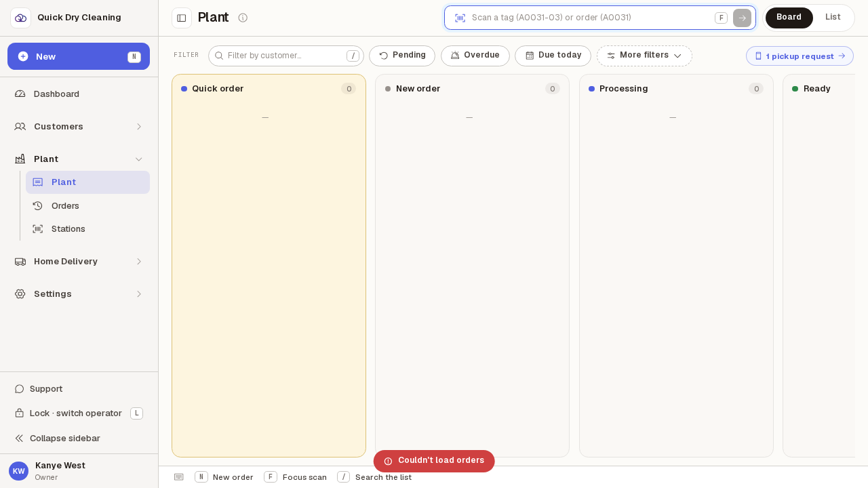Collapse the Plant section in sidebar
Screen dimensions: 868x488
coord(79,159)
